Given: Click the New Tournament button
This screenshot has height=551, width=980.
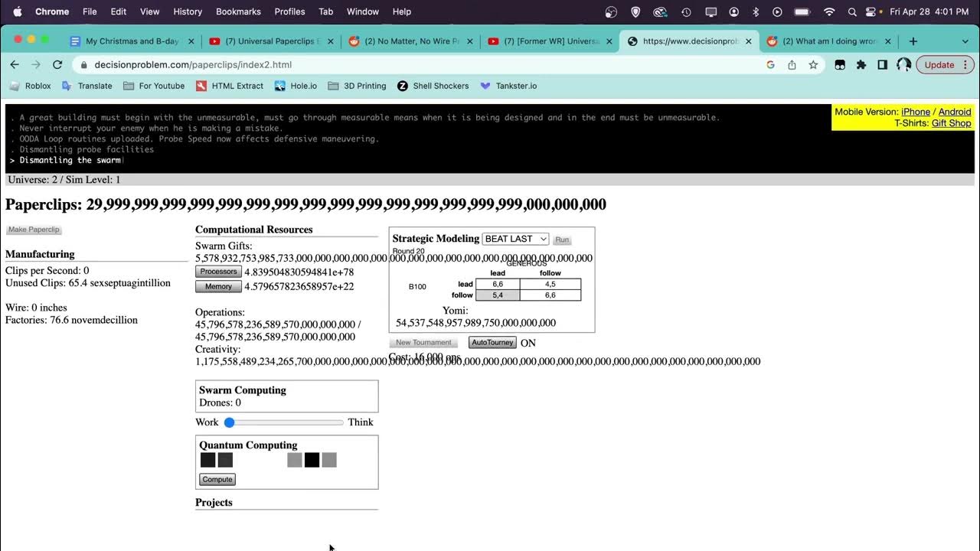Looking at the screenshot, I should [423, 343].
